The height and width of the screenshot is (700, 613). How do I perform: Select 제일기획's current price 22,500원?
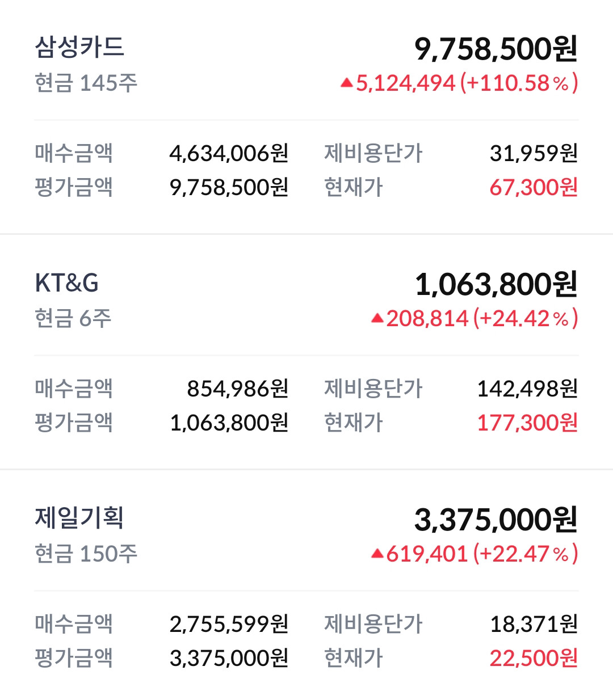(x=534, y=658)
